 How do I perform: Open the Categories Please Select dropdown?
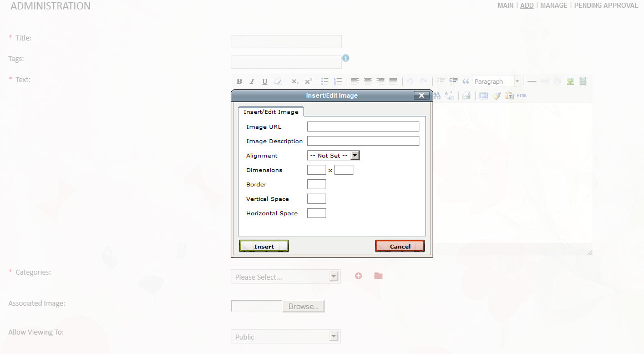[286, 277]
